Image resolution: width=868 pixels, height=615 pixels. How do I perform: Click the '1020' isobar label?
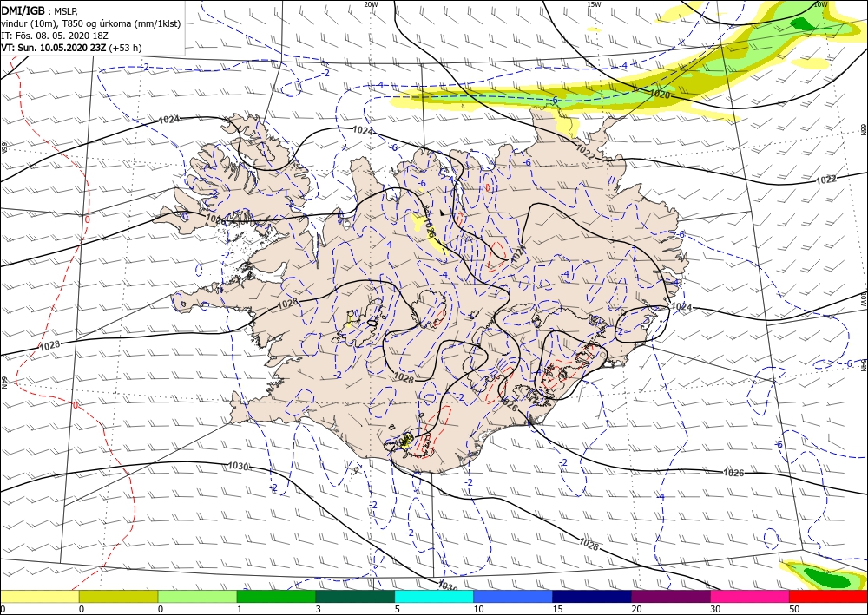point(660,95)
